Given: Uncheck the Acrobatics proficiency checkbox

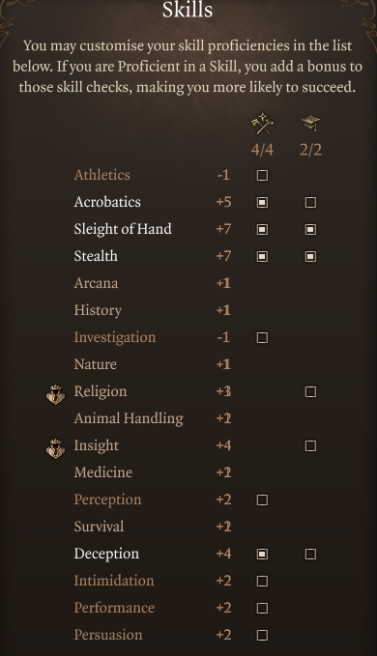Looking at the screenshot, I should [262, 202].
